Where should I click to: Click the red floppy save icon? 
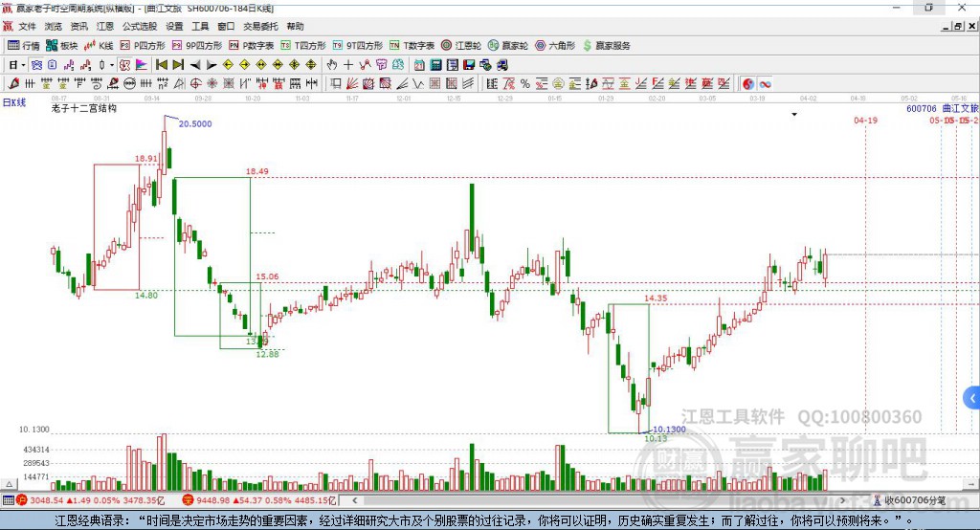(469, 65)
